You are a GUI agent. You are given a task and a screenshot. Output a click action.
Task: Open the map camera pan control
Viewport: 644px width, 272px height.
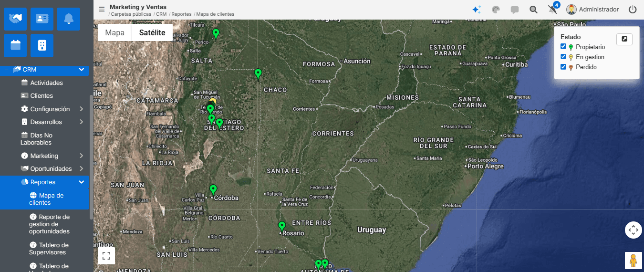pyautogui.click(x=634, y=230)
